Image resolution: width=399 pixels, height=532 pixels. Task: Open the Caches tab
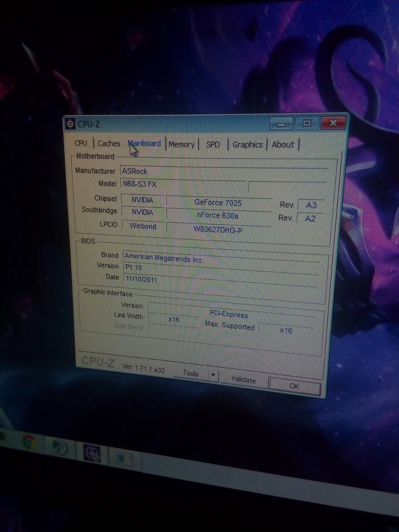click(109, 144)
